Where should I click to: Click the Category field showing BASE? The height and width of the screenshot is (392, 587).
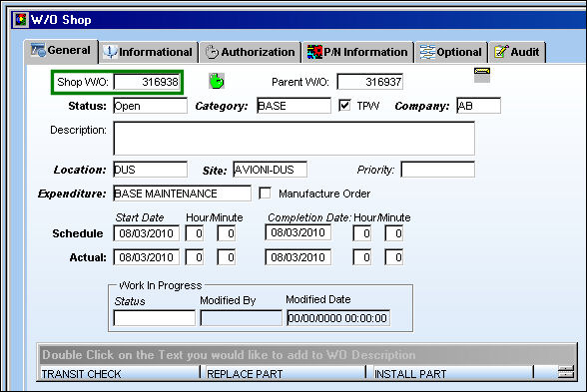293,106
